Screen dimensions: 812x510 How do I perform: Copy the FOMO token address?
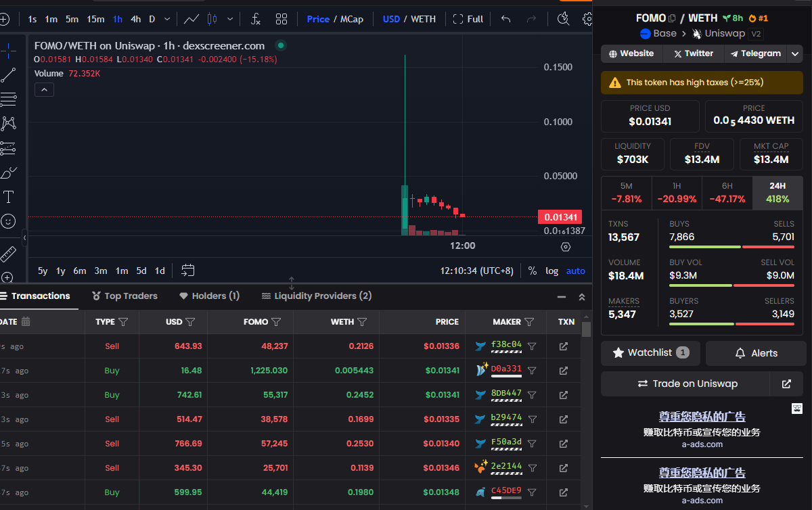pyautogui.click(x=672, y=18)
